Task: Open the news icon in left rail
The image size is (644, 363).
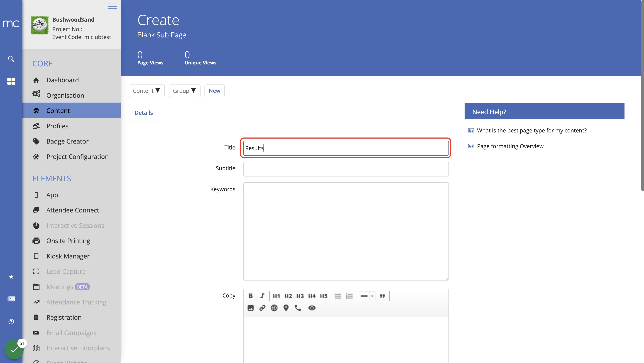Action: 11,299
